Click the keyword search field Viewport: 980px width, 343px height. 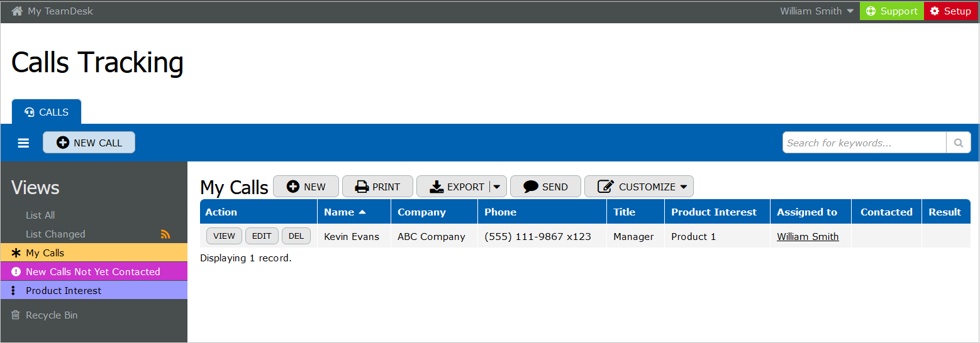[864, 143]
